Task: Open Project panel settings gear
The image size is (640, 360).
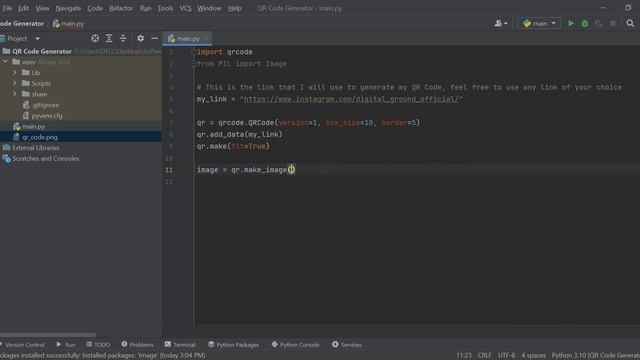Action: coord(140,38)
